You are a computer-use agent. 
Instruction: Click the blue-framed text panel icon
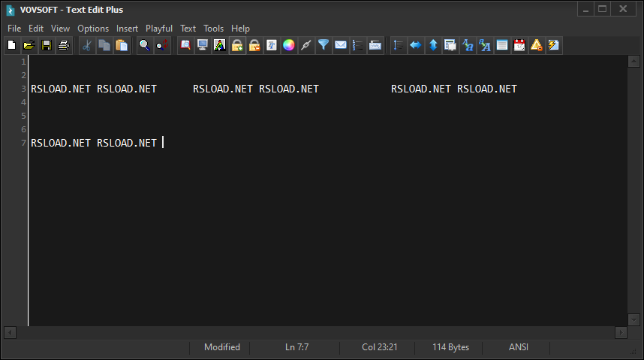click(x=502, y=45)
